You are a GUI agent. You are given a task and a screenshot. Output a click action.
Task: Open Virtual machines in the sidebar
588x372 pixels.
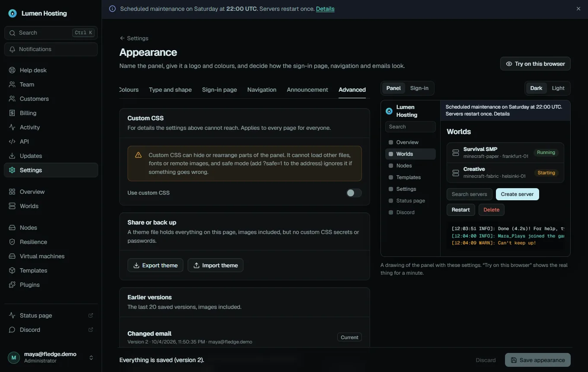pyautogui.click(x=51, y=256)
